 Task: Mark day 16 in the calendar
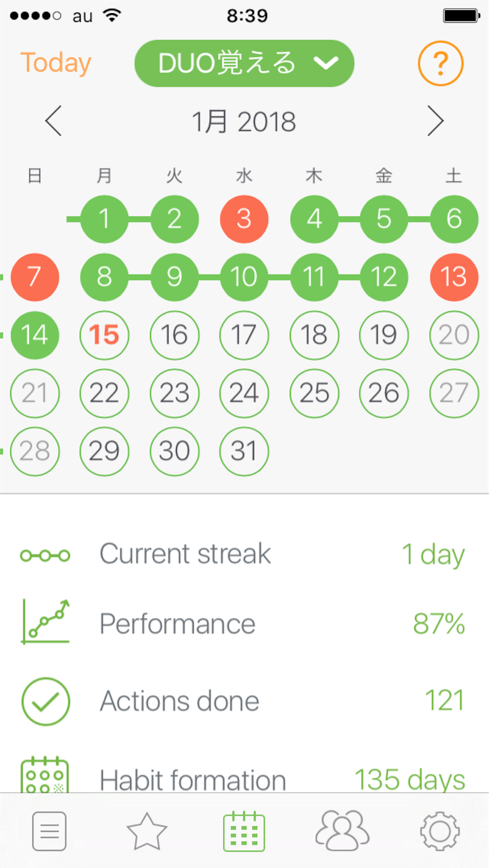[x=174, y=335]
